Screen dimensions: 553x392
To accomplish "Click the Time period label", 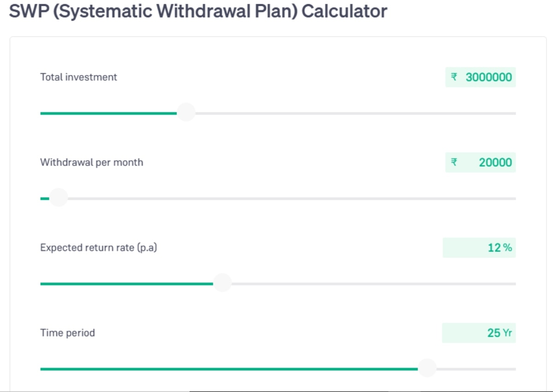I will [67, 333].
